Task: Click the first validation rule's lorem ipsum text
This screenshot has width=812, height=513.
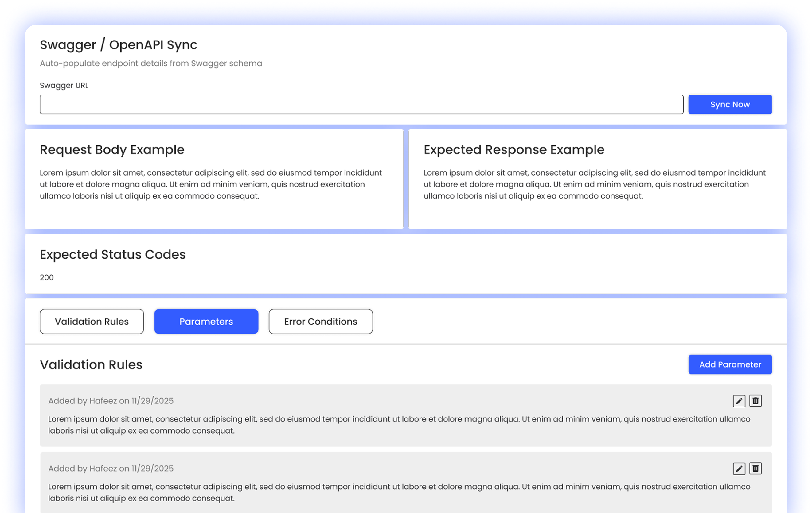Action: [x=399, y=425]
